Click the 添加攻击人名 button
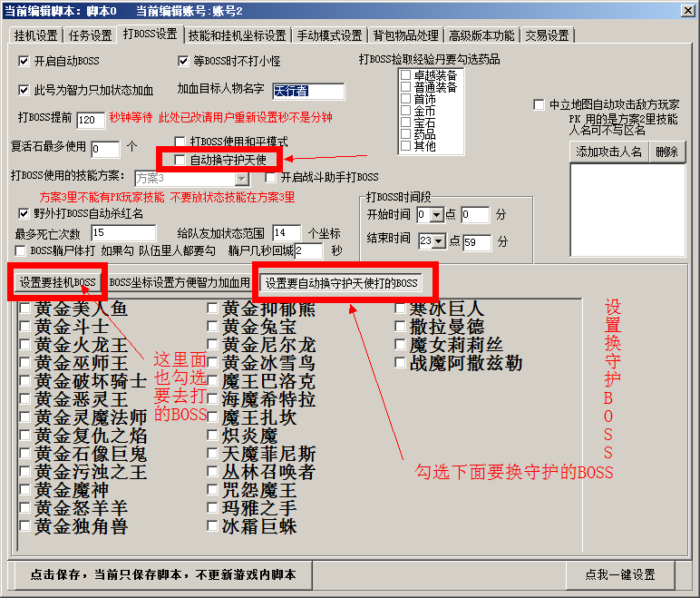The height and width of the screenshot is (598, 700). [609, 152]
